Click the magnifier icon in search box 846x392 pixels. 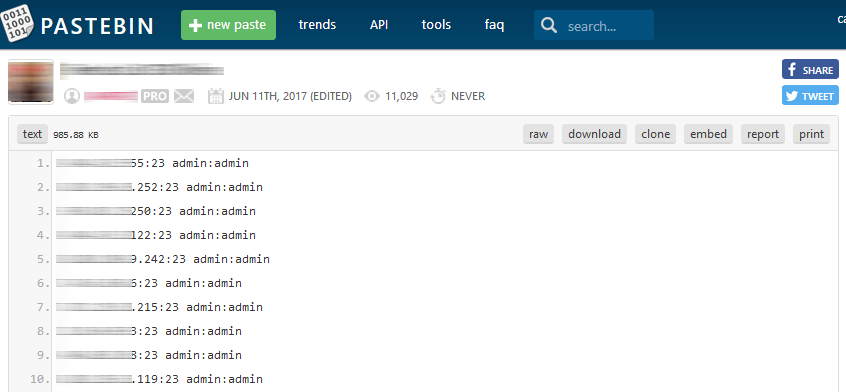click(x=549, y=25)
